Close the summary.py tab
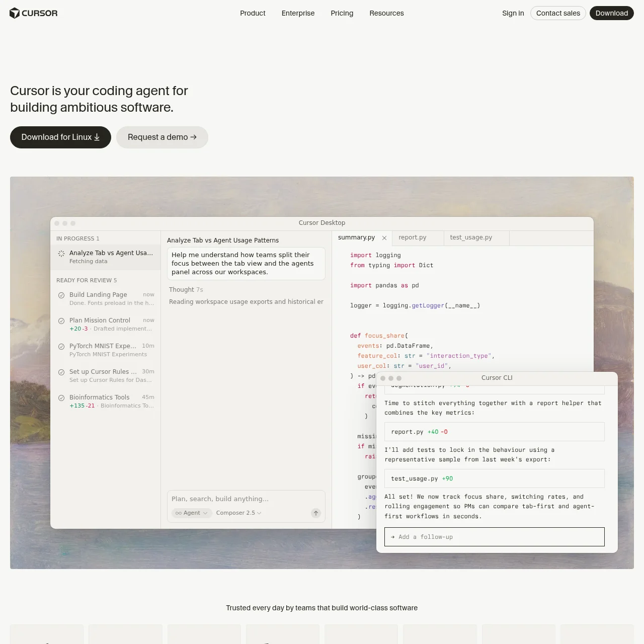The image size is (644, 644). (384, 238)
